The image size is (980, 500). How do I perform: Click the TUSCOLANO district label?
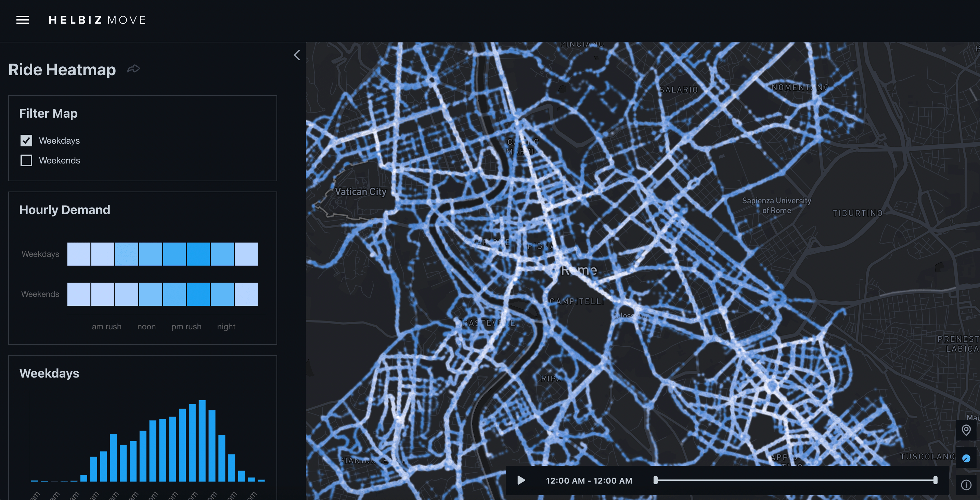[x=928, y=456]
